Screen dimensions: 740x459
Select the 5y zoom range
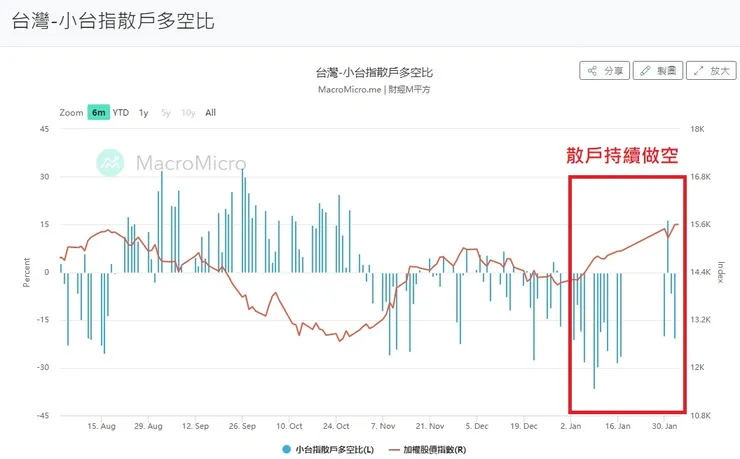pyautogui.click(x=166, y=112)
